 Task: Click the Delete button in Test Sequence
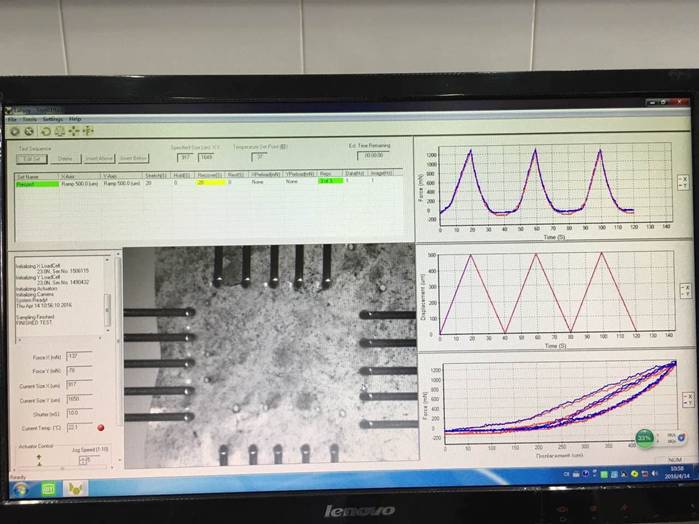pyautogui.click(x=65, y=158)
